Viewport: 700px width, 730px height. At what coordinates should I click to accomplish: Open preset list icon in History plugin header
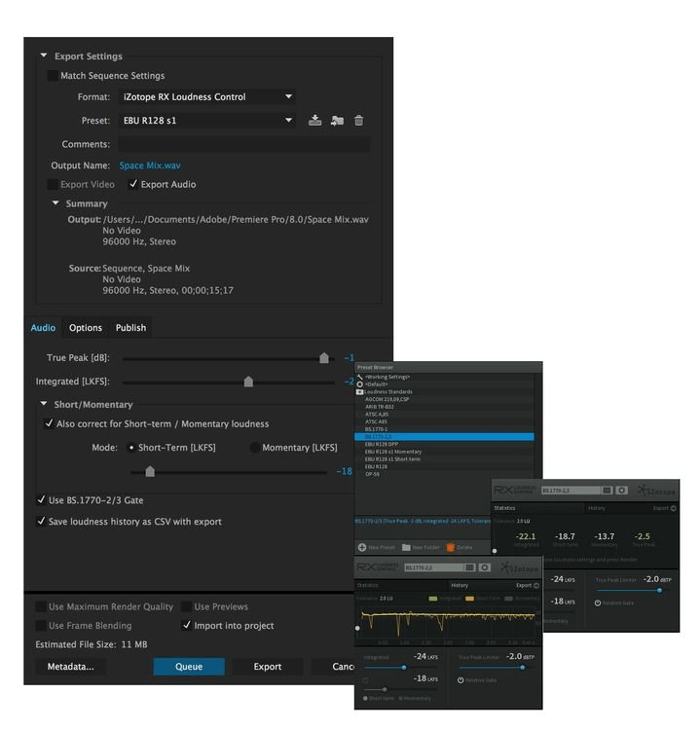point(470,567)
